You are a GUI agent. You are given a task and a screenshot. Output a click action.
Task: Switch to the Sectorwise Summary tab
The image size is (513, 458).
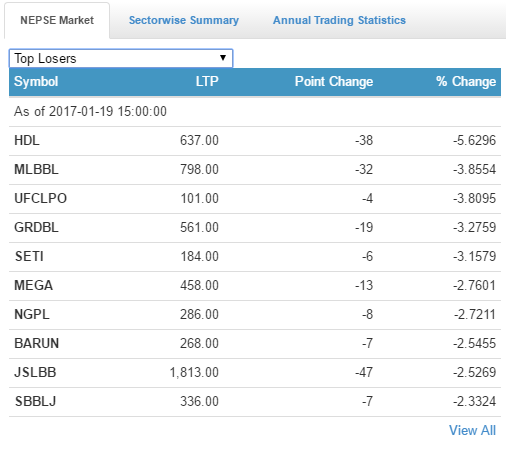point(184,20)
